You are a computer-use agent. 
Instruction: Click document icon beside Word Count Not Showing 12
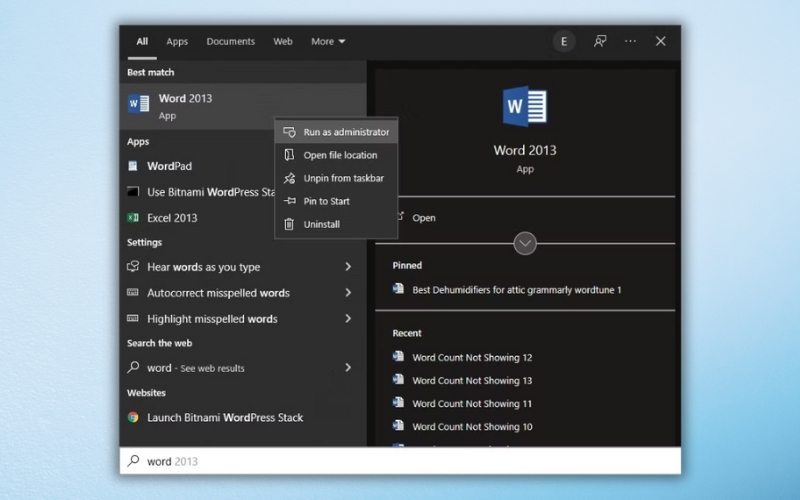pyautogui.click(x=398, y=357)
